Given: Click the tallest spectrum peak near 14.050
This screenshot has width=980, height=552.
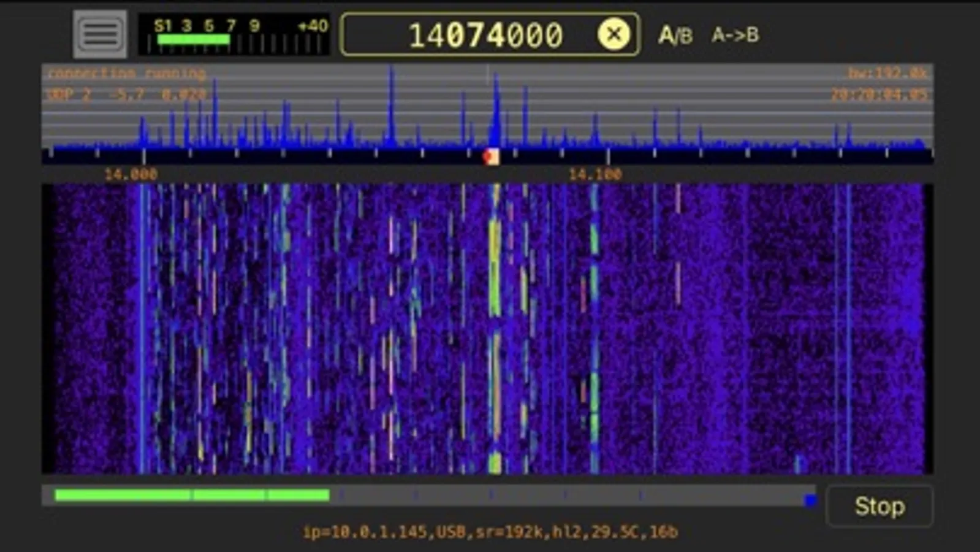Looking at the screenshot, I should [x=391, y=107].
